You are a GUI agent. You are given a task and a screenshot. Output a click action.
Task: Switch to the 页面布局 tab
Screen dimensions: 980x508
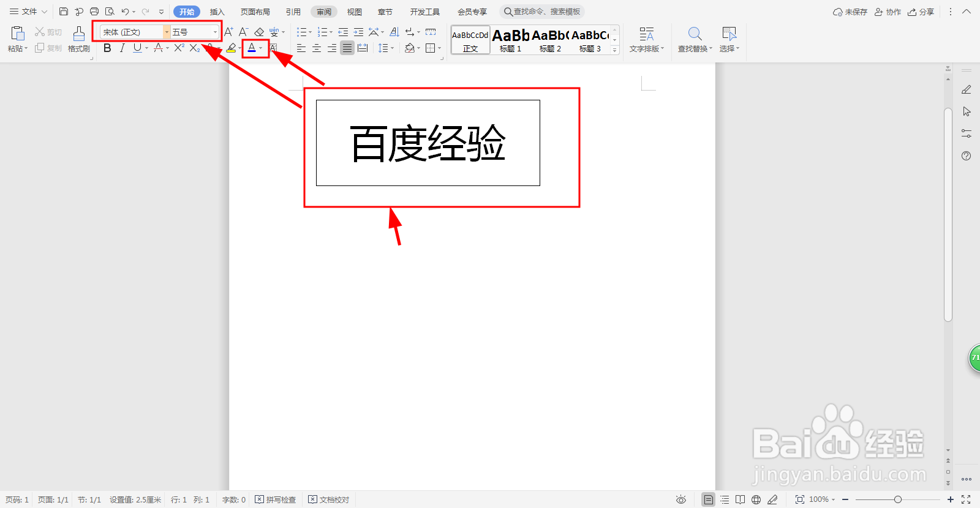[x=255, y=12]
